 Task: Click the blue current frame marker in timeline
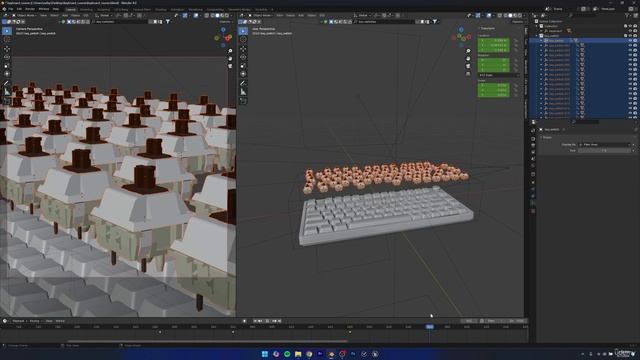click(x=430, y=327)
